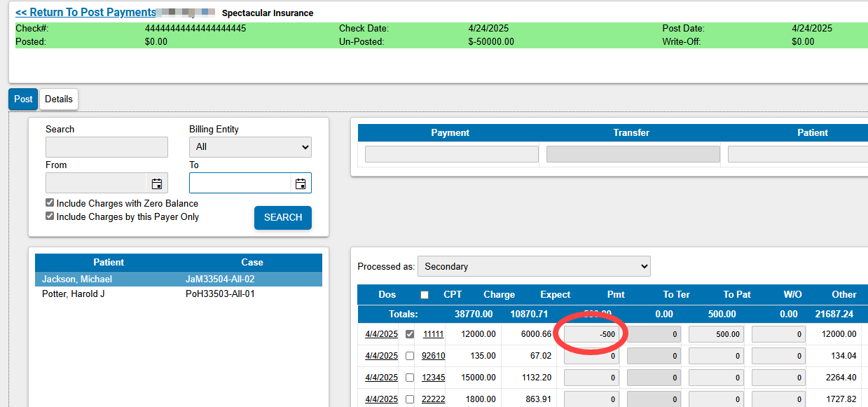Uncheck the checkbox for CPT 11111 row
Viewport: 868px width, 407px height.
[x=410, y=334]
